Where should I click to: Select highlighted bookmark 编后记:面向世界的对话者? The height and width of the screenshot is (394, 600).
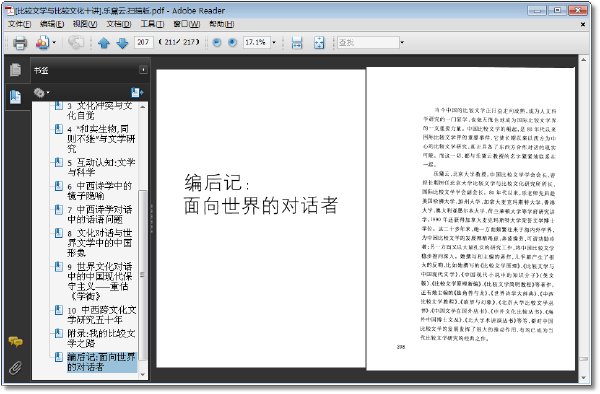(x=101, y=362)
